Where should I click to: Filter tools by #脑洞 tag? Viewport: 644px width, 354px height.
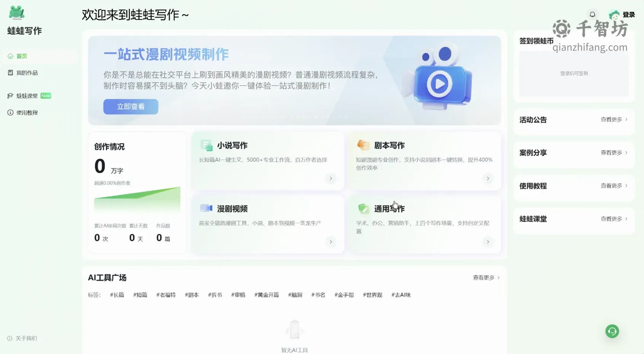coord(295,295)
